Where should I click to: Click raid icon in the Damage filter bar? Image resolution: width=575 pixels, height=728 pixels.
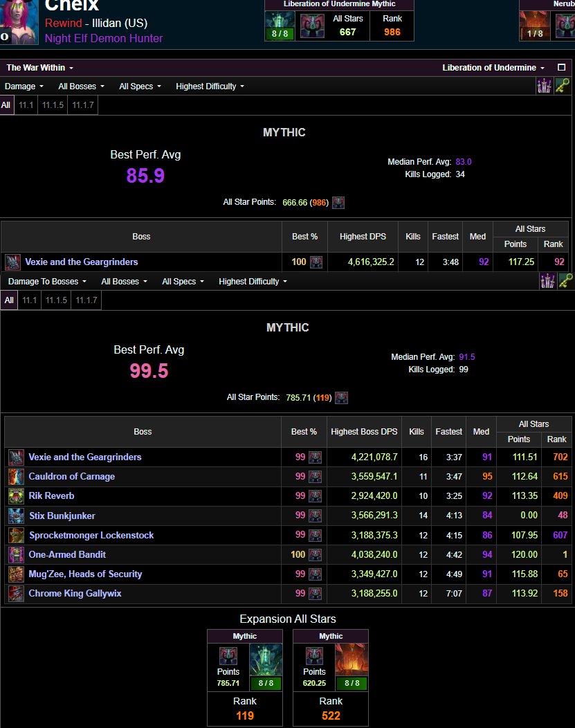pos(544,86)
